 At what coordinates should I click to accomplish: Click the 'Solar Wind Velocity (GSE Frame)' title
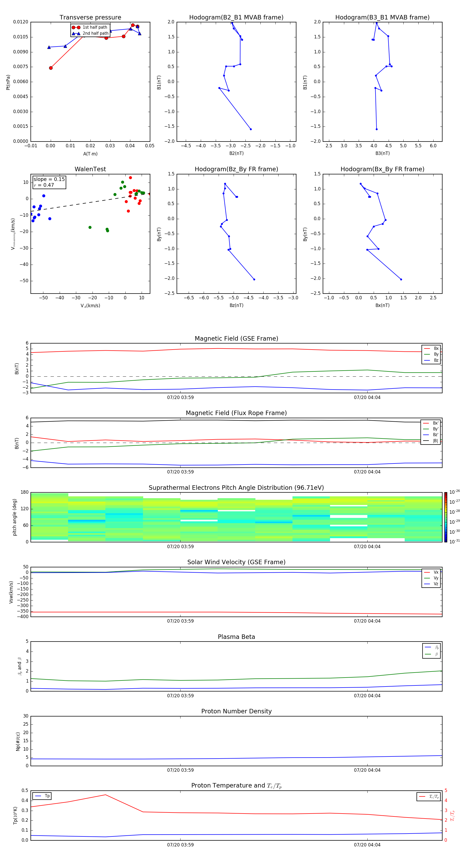(236, 562)
